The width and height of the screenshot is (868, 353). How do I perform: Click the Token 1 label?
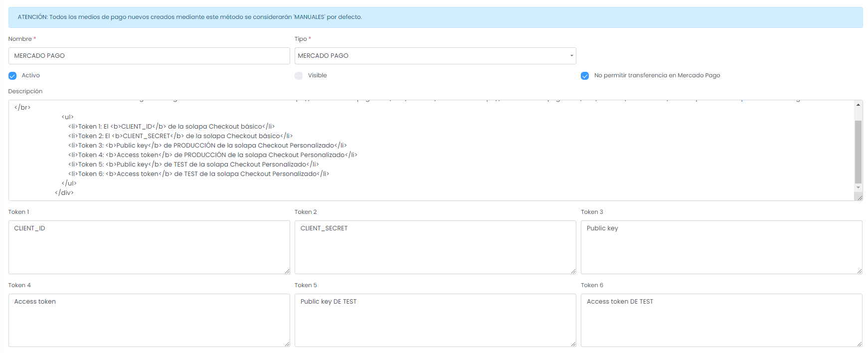coord(19,212)
